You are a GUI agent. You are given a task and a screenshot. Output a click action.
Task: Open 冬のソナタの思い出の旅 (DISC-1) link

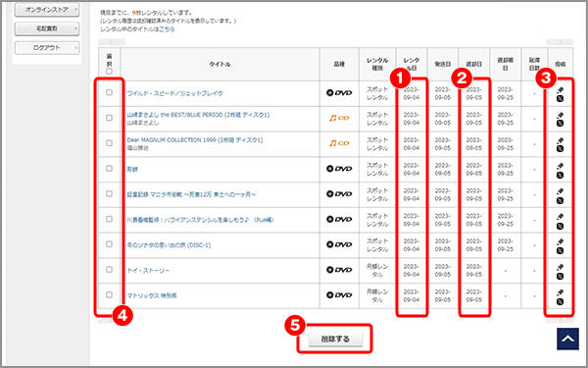pos(169,245)
